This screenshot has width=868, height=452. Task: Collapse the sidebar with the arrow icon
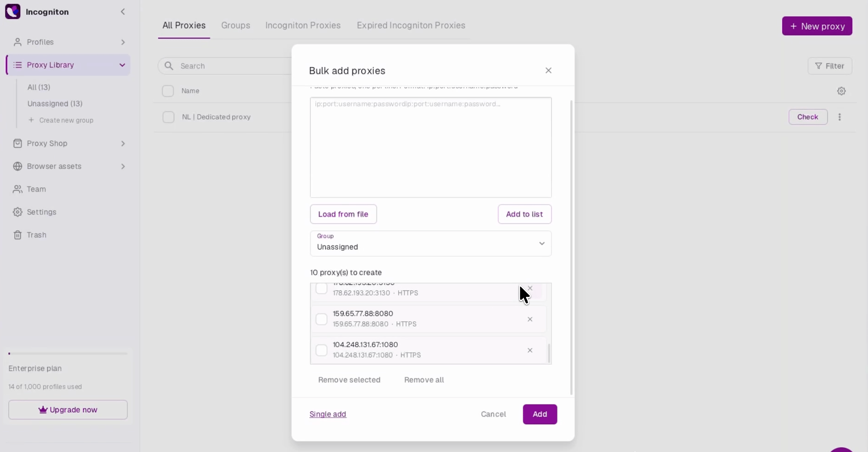click(x=123, y=12)
